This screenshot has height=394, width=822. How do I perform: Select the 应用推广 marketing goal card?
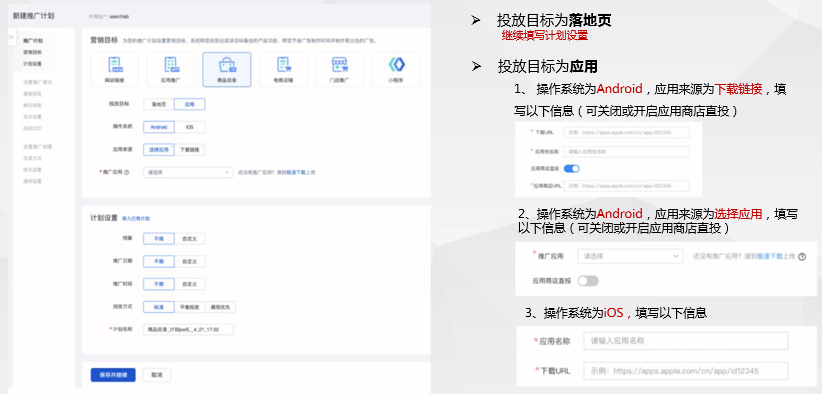(170, 69)
